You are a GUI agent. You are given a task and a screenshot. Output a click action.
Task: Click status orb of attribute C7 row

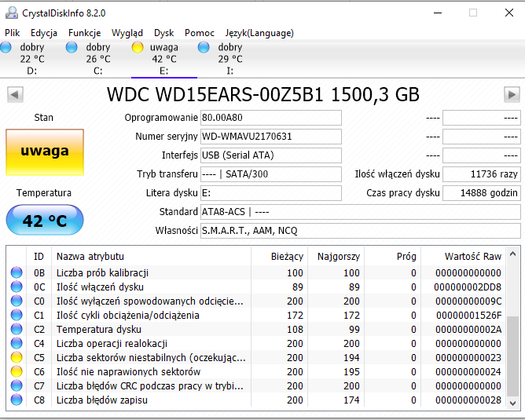click(x=17, y=386)
